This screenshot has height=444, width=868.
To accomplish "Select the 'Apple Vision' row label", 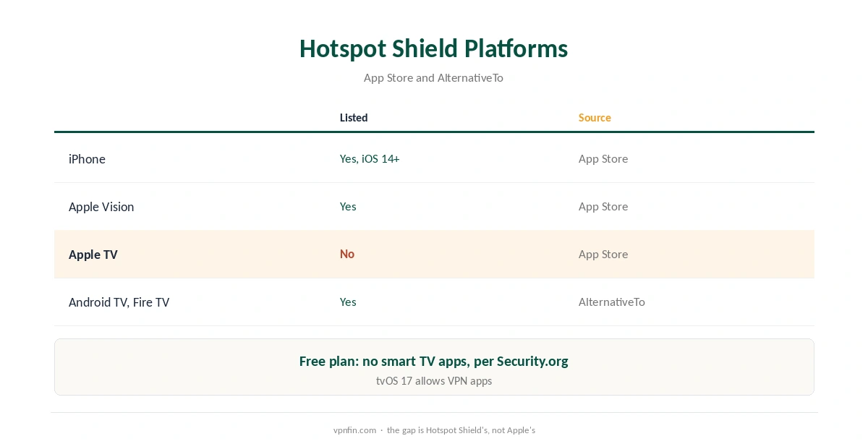I will click(x=101, y=207).
